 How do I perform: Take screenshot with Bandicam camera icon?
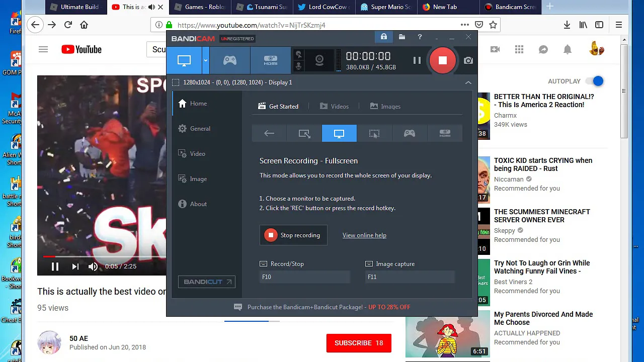point(468,60)
